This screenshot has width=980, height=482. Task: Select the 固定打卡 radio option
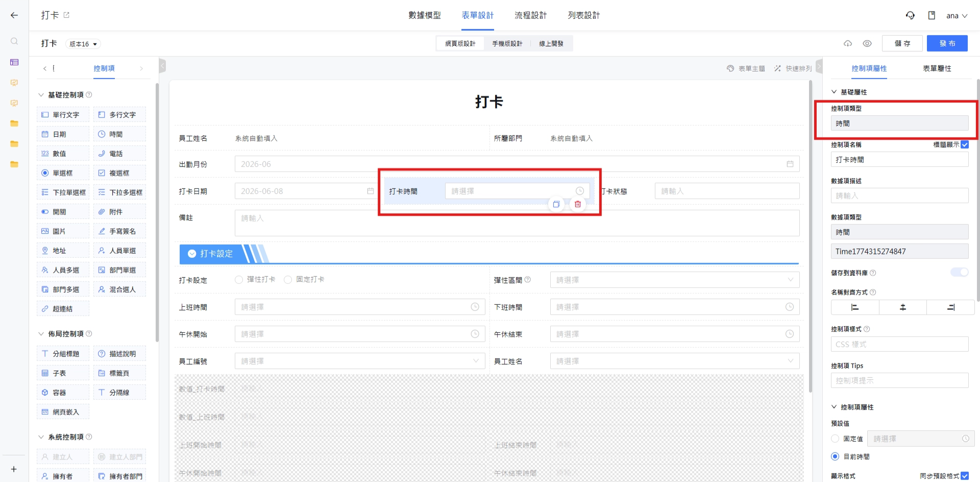(x=288, y=280)
